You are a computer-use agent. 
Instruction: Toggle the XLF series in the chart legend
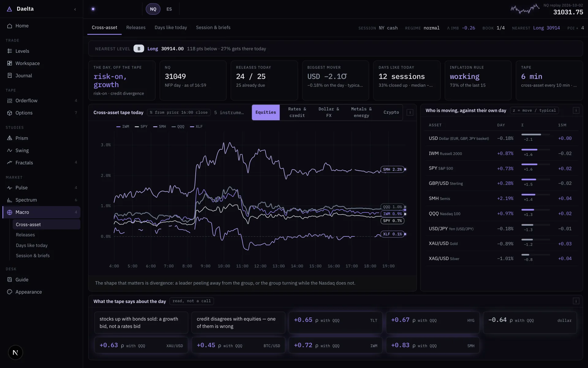click(196, 127)
